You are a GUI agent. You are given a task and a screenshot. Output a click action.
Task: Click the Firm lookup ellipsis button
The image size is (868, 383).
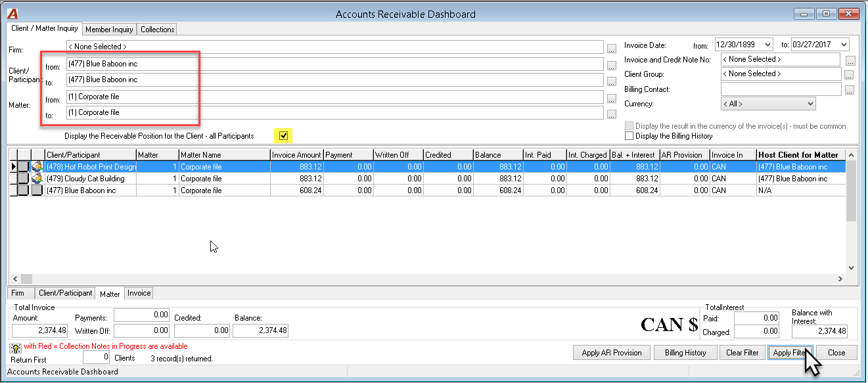pyautogui.click(x=612, y=49)
